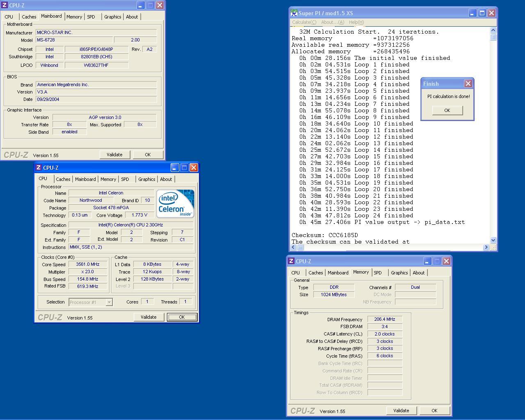The height and width of the screenshot is (420, 525).
Task: Click OK in CPU window
Action: [182, 317]
